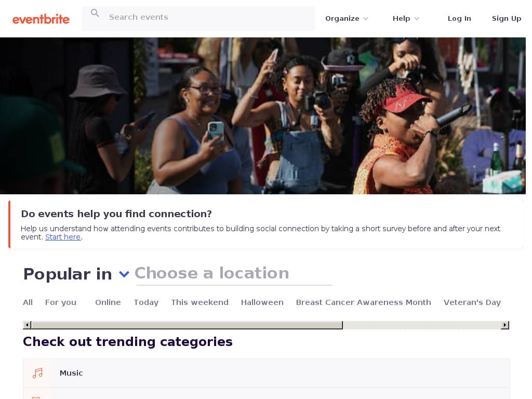Click the Log In link
This screenshot has height=399, width=532.
click(459, 19)
